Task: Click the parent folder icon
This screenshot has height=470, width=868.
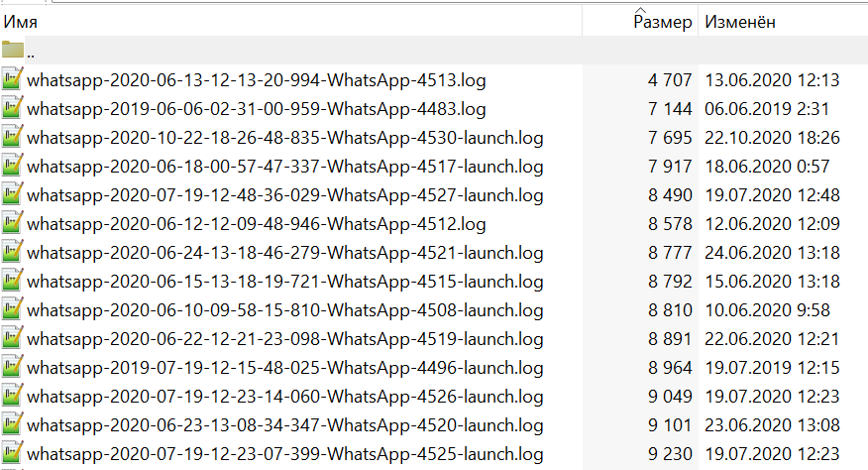Action: point(13,51)
